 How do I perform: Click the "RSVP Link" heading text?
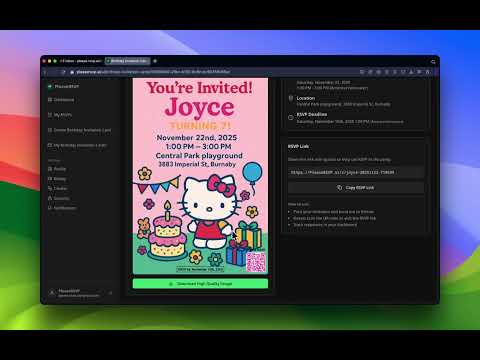coord(298,146)
